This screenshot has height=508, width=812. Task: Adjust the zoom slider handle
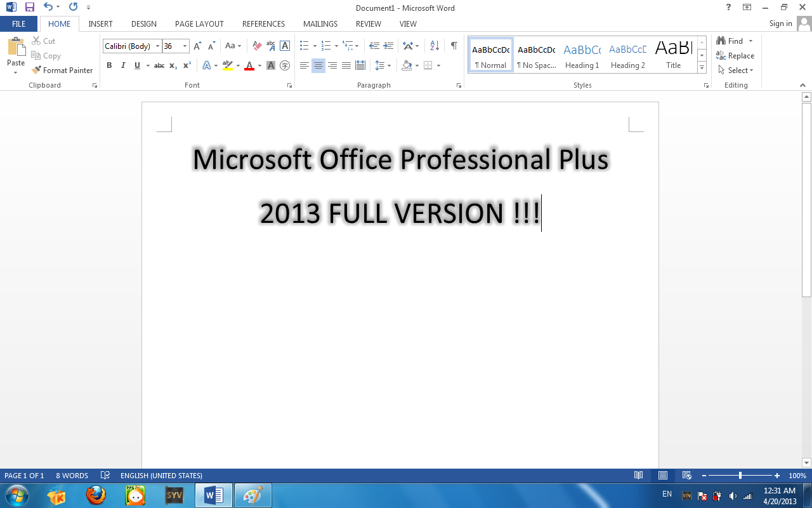(x=740, y=476)
